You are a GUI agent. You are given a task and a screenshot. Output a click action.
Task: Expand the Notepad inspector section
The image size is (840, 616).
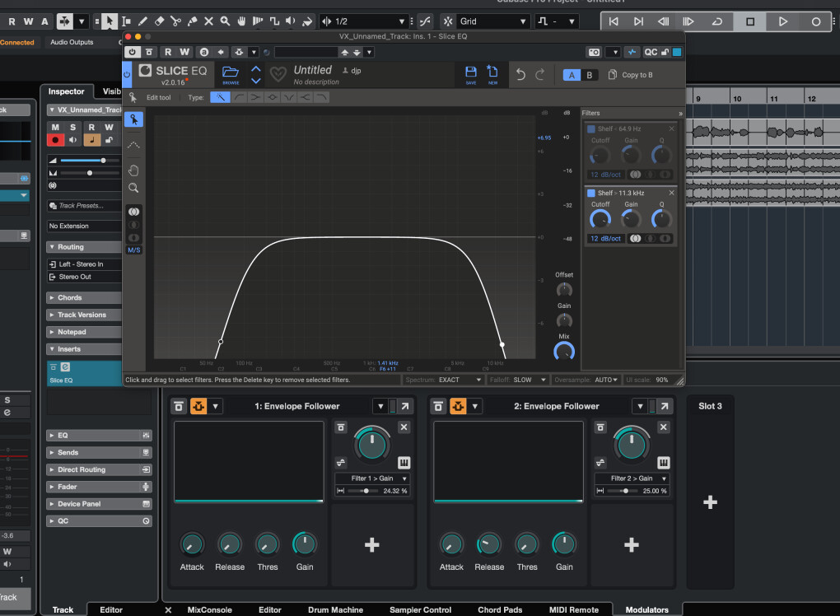85,332
